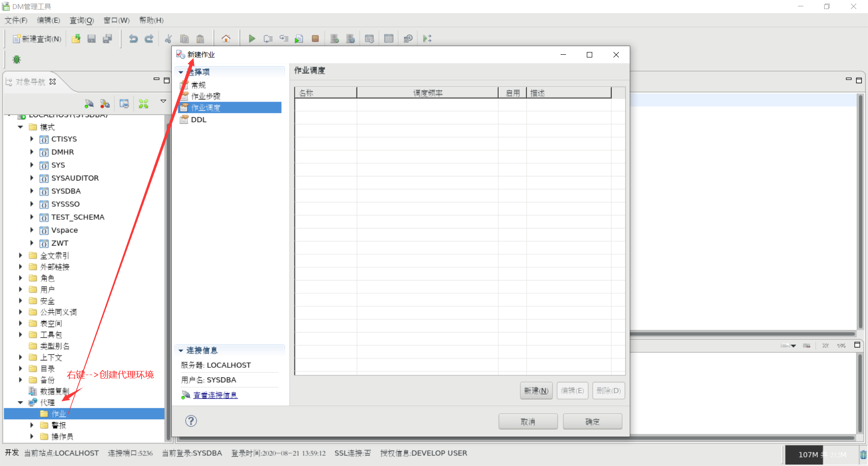This screenshot has height=466, width=868.
Task: Click the paste clipboard icon
Action: pos(200,39)
